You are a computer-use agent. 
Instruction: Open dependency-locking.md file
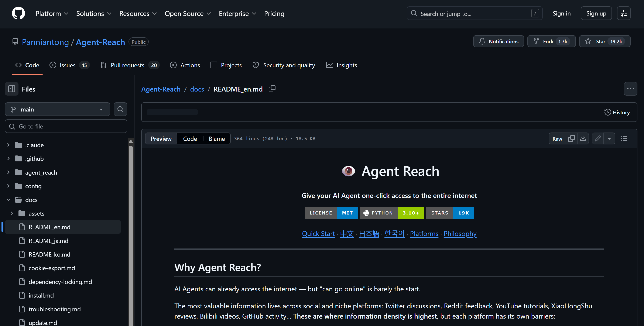60,281
